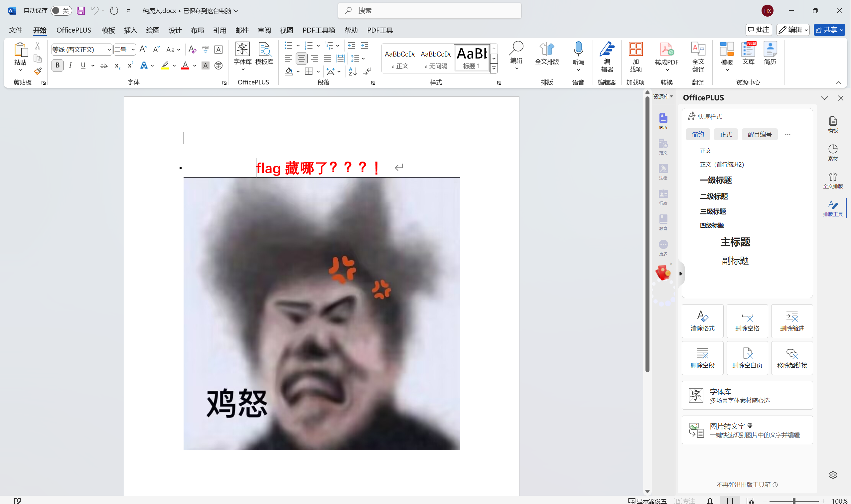Image resolution: width=851 pixels, height=504 pixels.
Task: Open the 简历 resume ribbon icon
Action: point(770,53)
